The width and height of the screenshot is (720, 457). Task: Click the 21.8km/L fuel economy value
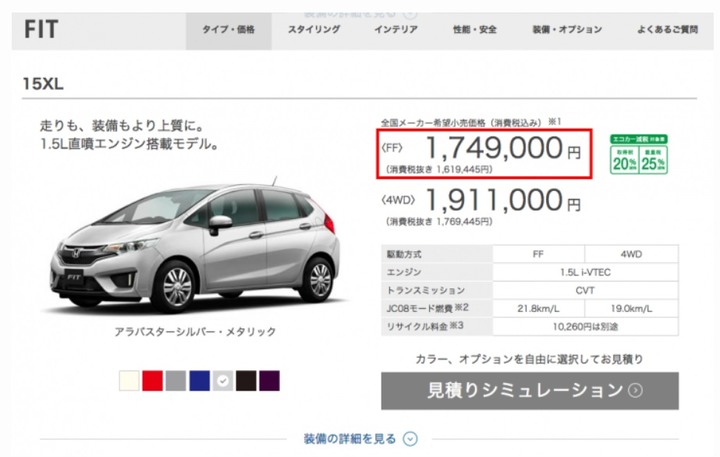pyautogui.click(x=538, y=309)
